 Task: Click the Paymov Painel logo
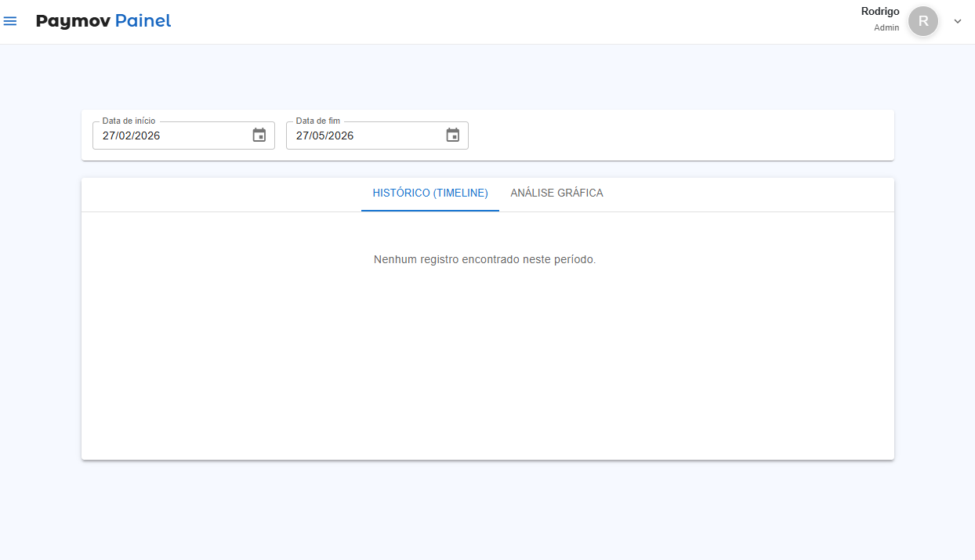tap(103, 21)
